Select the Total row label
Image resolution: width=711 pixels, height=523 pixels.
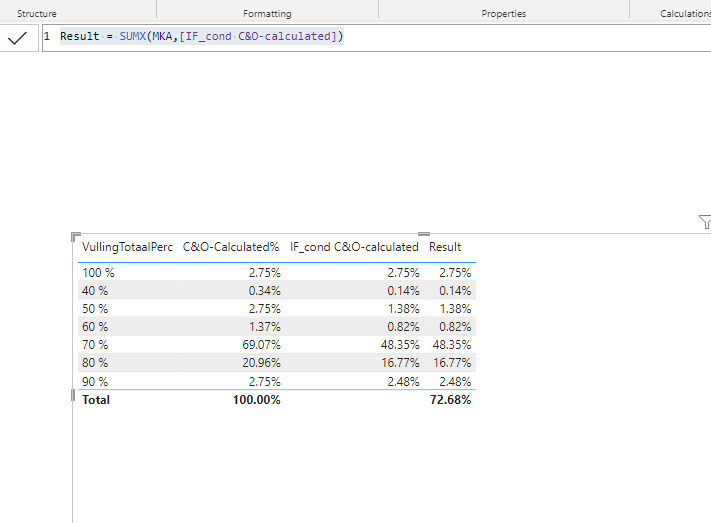tap(96, 400)
